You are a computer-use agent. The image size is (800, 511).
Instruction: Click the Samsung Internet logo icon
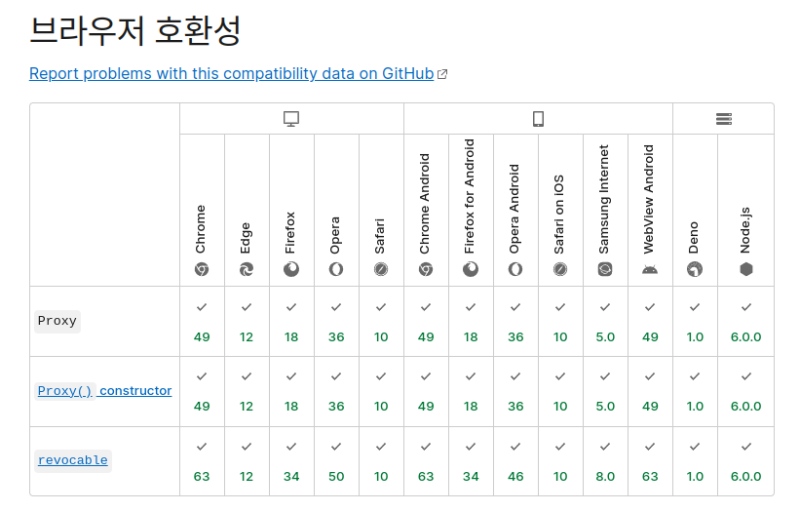click(x=605, y=270)
